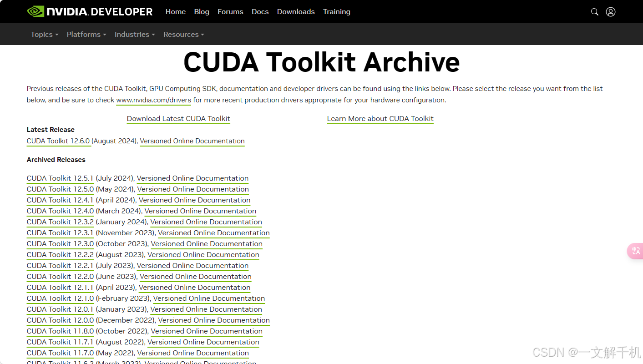This screenshot has height=364, width=643.
Task: Open the translate widget on the right edge
Action: coord(635,251)
